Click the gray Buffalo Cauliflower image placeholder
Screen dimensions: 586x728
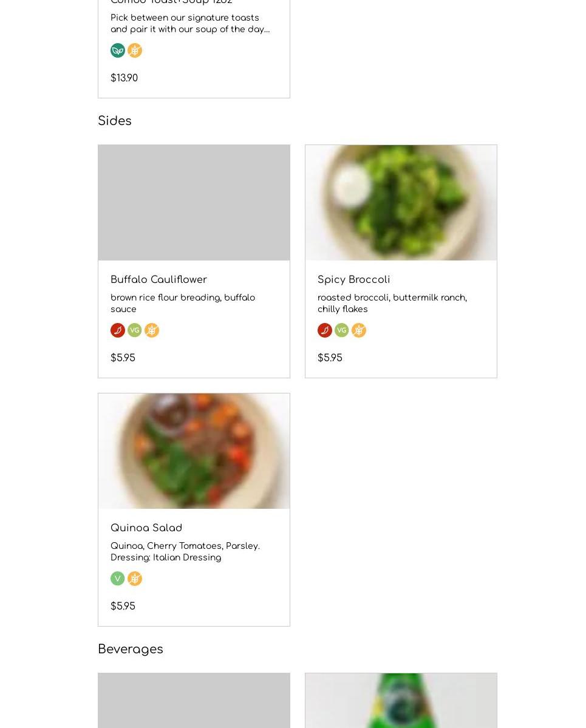(x=194, y=203)
